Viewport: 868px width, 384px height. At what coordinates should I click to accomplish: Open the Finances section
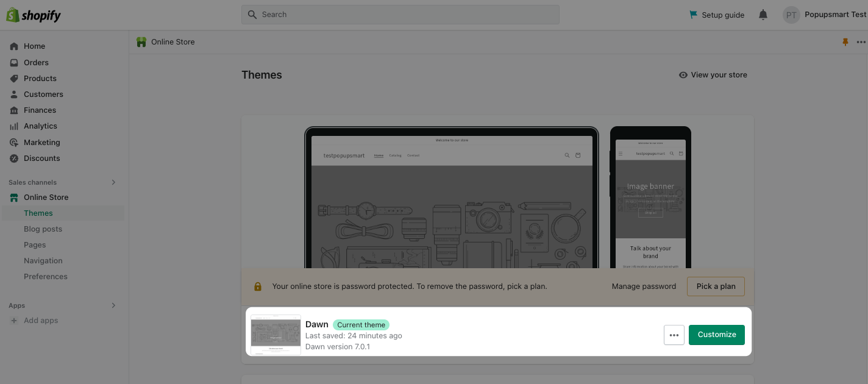(40, 110)
